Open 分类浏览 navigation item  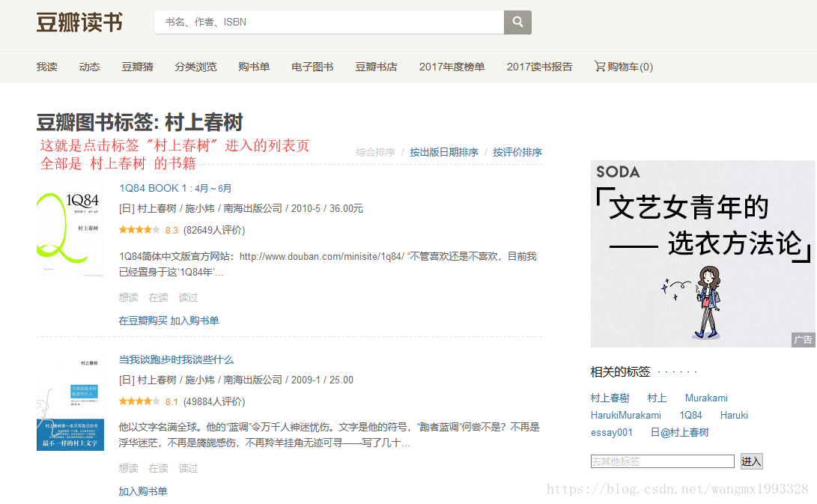[196, 67]
